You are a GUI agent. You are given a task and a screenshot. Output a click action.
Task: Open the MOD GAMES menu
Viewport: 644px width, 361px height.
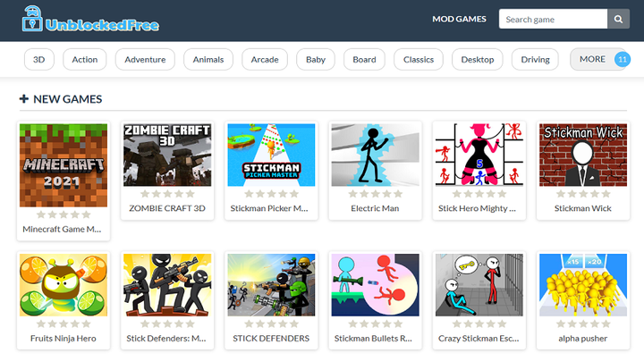click(459, 19)
